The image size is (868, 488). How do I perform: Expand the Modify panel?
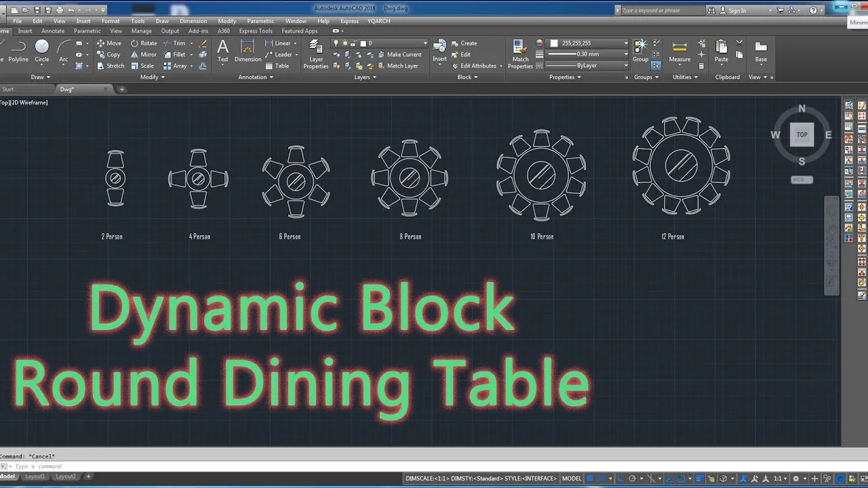pyautogui.click(x=153, y=77)
